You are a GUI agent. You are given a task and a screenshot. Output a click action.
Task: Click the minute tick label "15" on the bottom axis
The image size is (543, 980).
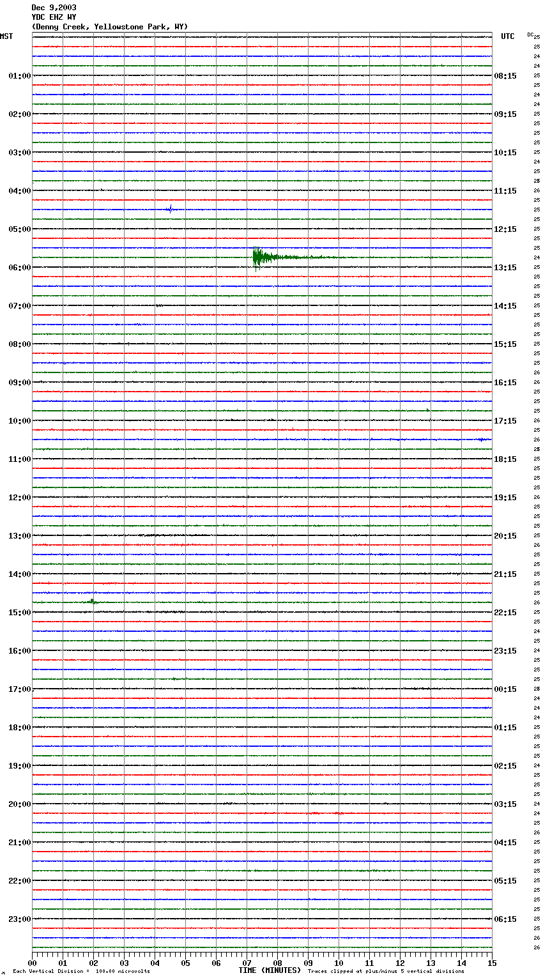click(492, 963)
